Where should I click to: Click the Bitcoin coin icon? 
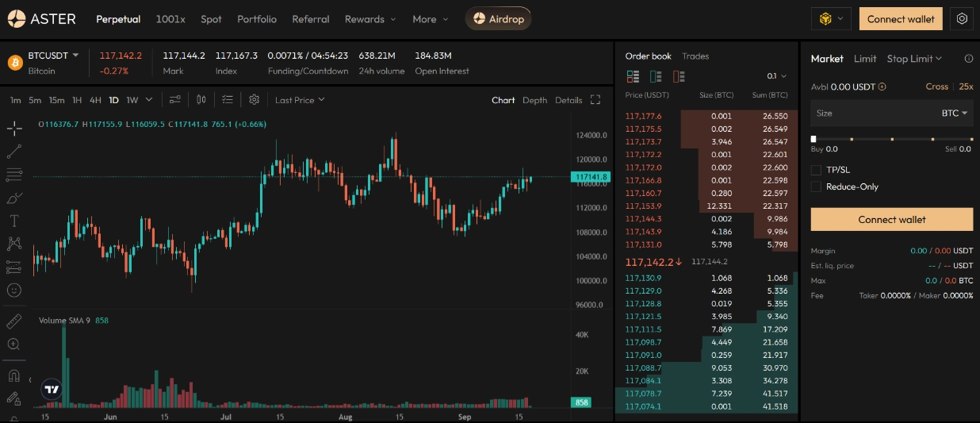coord(14,63)
